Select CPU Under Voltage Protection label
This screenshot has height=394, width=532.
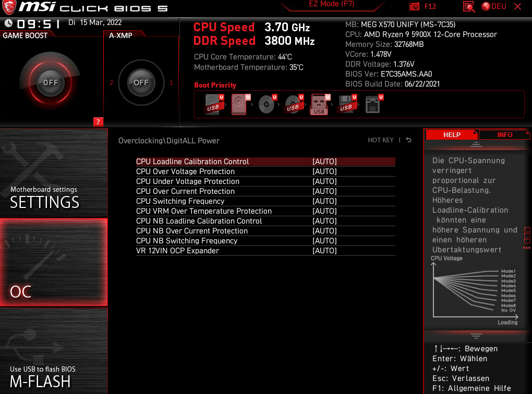point(188,181)
